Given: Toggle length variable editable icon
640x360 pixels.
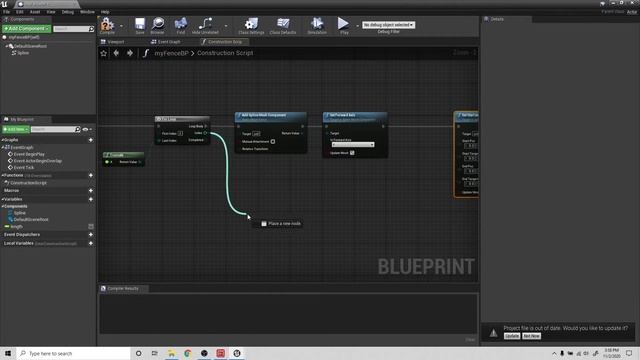Looking at the screenshot, I should (91, 227).
